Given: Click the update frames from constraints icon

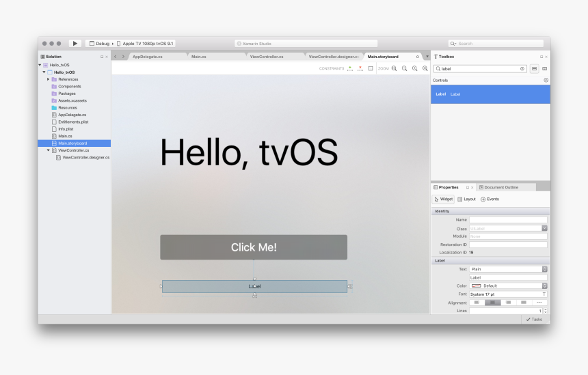Looking at the screenshot, I should click(371, 68).
